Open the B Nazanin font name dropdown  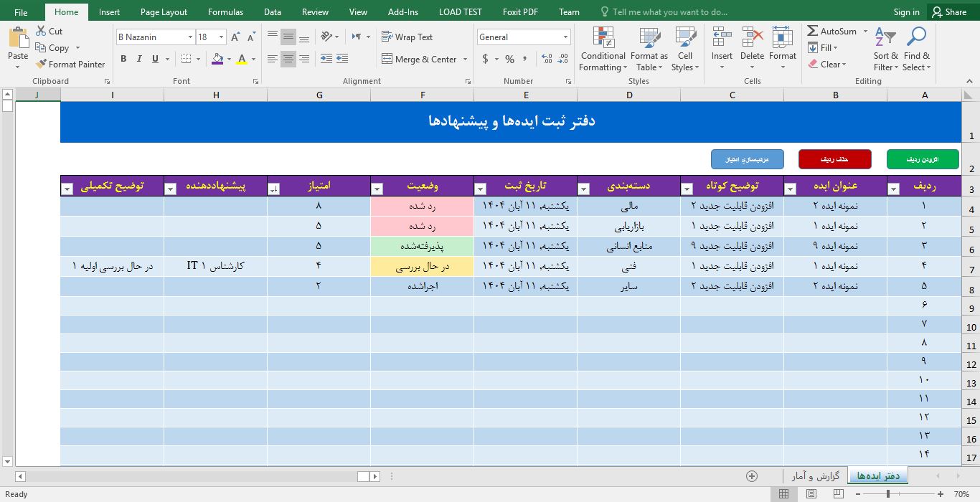[190, 37]
